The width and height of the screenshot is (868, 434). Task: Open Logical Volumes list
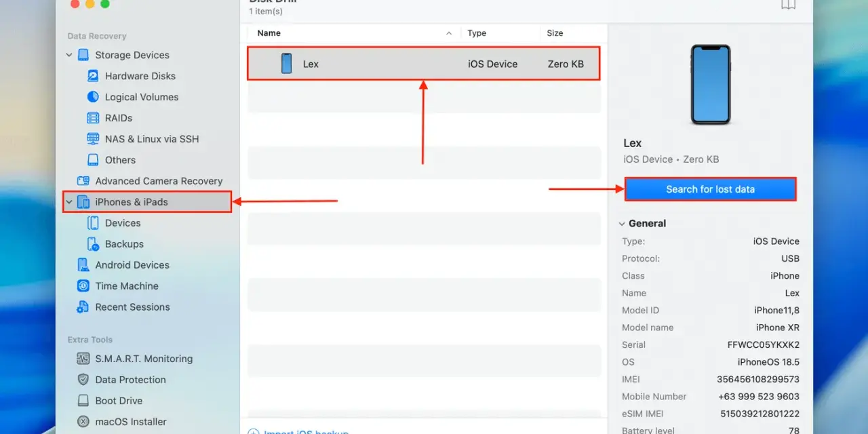coord(142,97)
